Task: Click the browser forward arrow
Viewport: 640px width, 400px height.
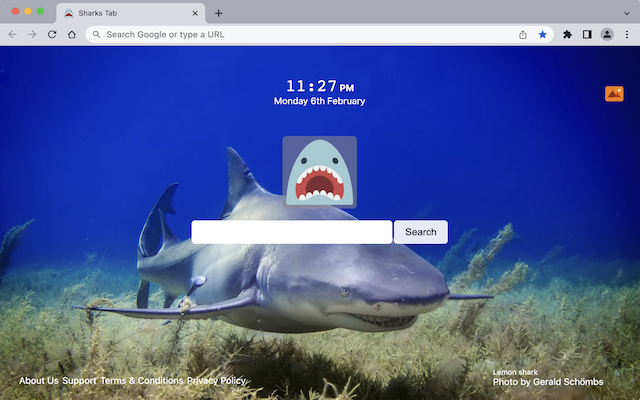Action: pyautogui.click(x=32, y=35)
